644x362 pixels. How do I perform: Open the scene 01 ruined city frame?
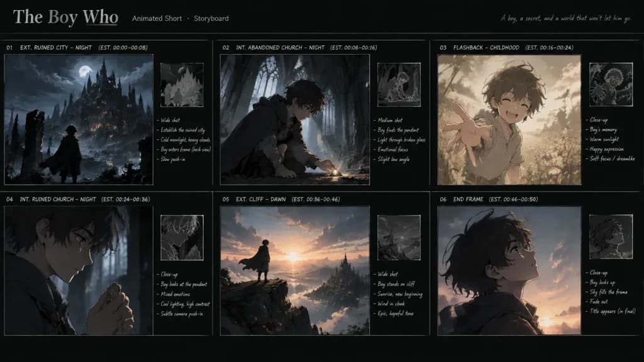(x=79, y=119)
